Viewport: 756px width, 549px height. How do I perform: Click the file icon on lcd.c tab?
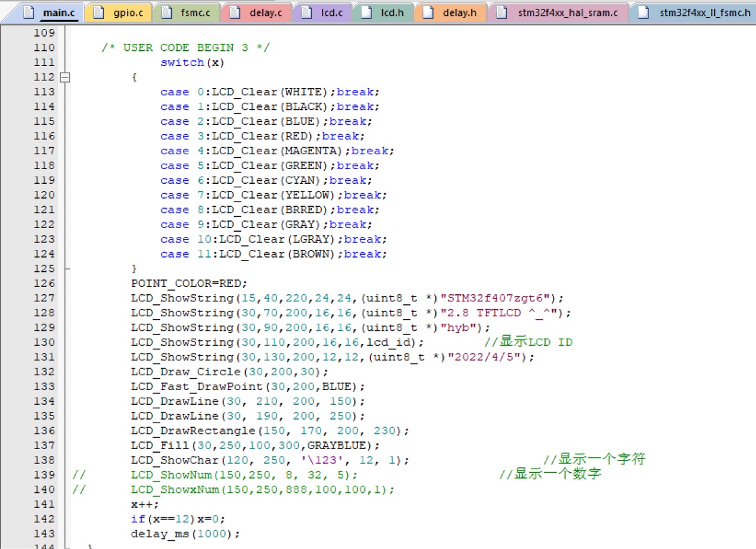306,12
